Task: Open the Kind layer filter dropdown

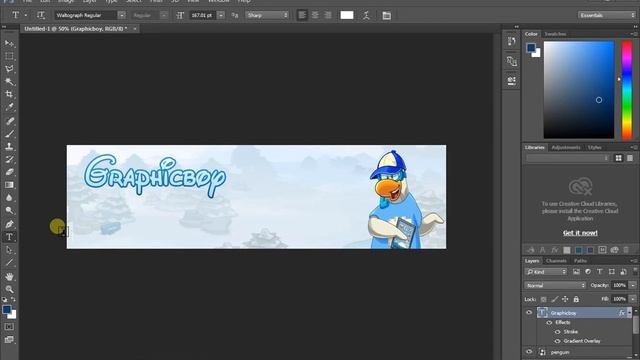Action: [546, 272]
